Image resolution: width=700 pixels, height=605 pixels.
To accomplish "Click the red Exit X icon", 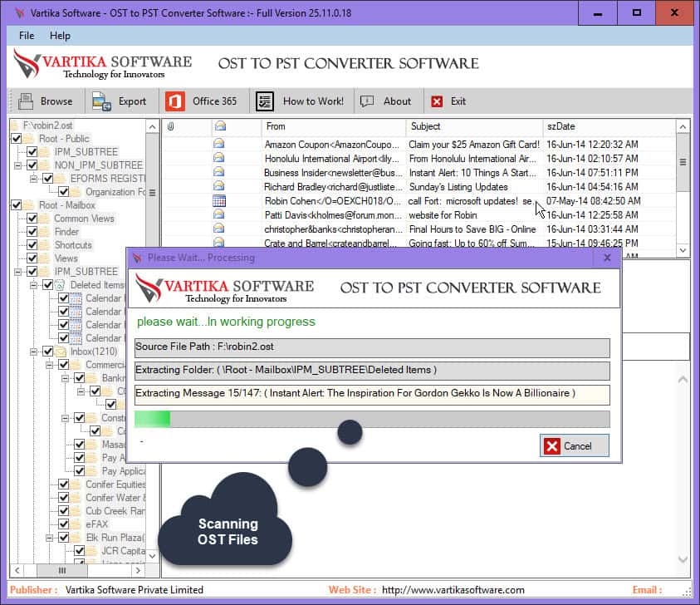I will tap(437, 101).
